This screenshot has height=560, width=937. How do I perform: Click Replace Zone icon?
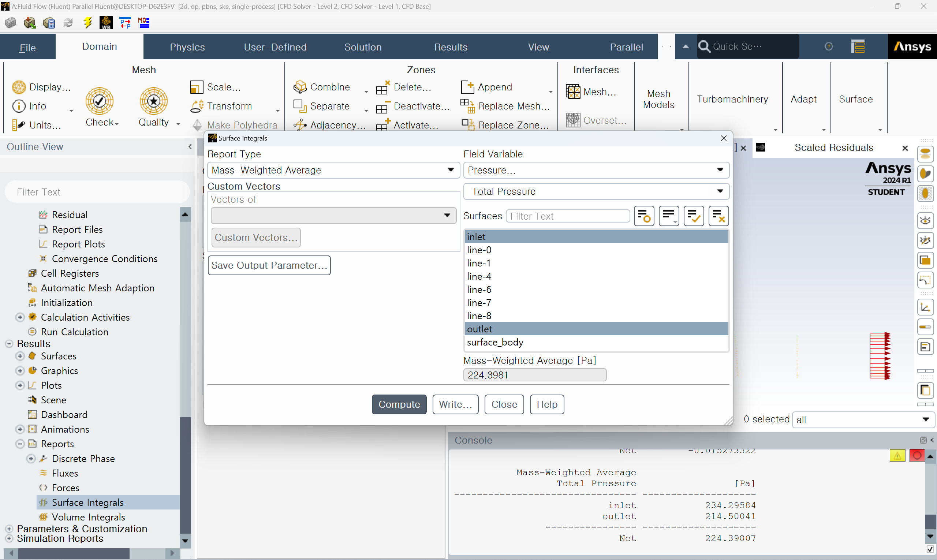click(x=467, y=124)
